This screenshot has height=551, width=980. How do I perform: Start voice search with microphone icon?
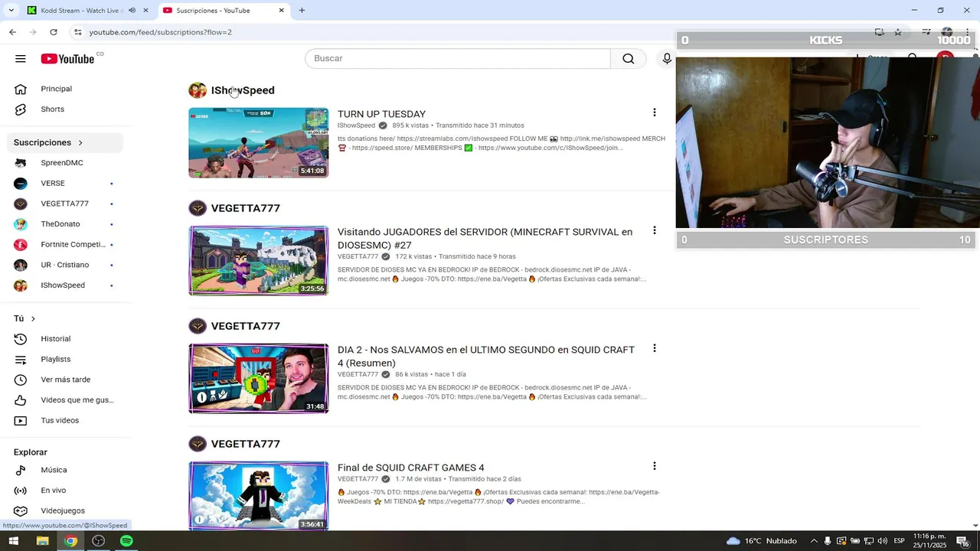[x=667, y=59]
